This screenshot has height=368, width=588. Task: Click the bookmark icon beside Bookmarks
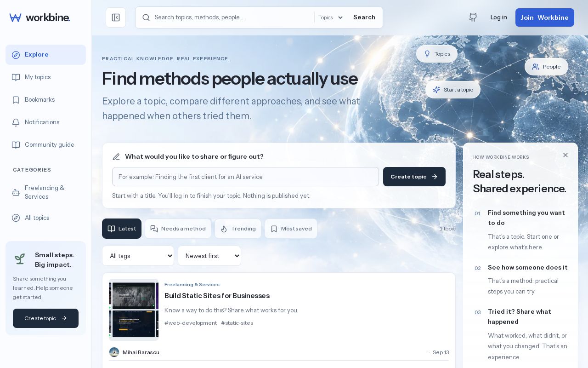[16, 100]
